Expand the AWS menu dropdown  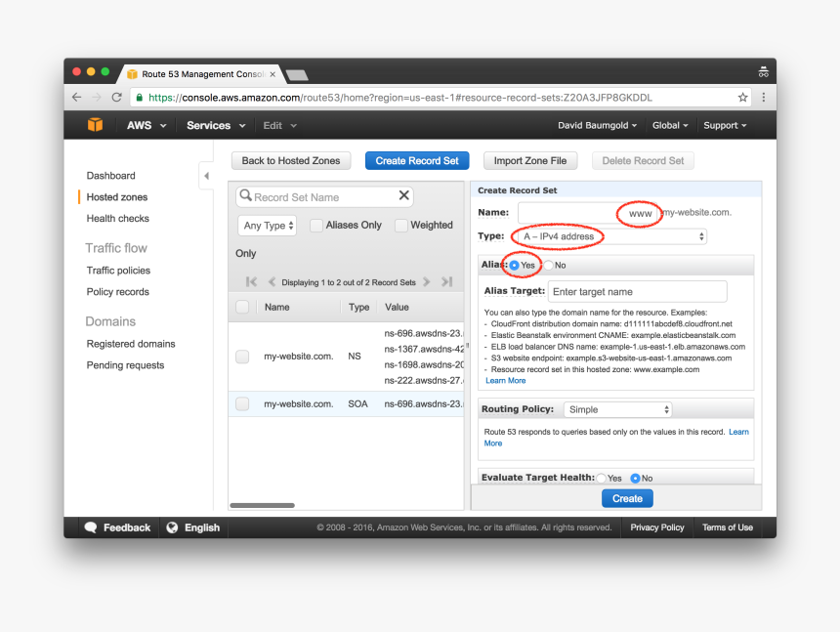(147, 125)
